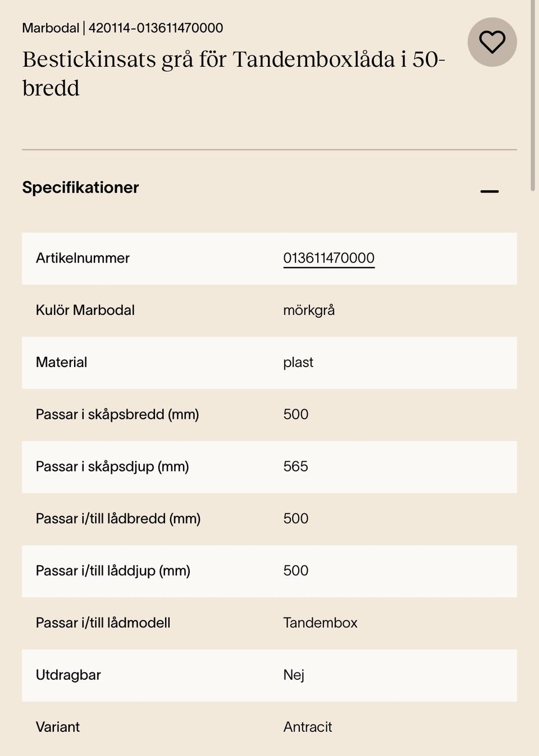
Task: Click the Passar i/till låddjup (mm) row
Action: coord(113,571)
